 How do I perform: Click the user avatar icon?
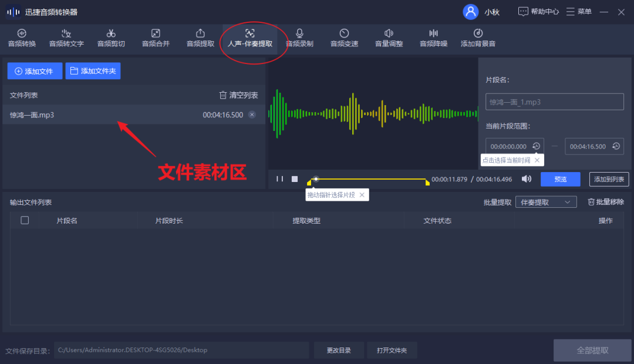[x=470, y=12]
